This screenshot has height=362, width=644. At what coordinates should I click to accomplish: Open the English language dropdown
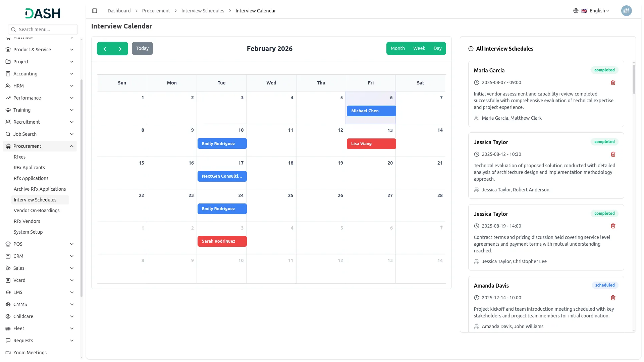click(599, 11)
